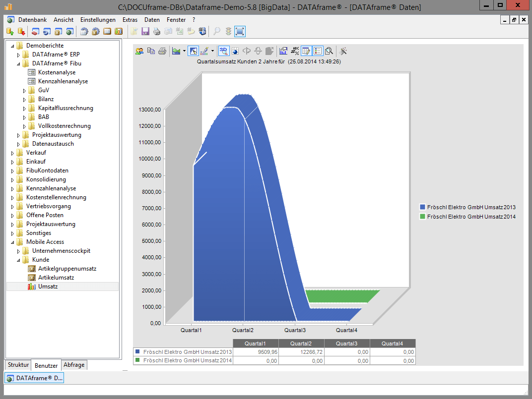532x399 pixels.
Task: Click the ABC number format icon
Action: coord(295,51)
